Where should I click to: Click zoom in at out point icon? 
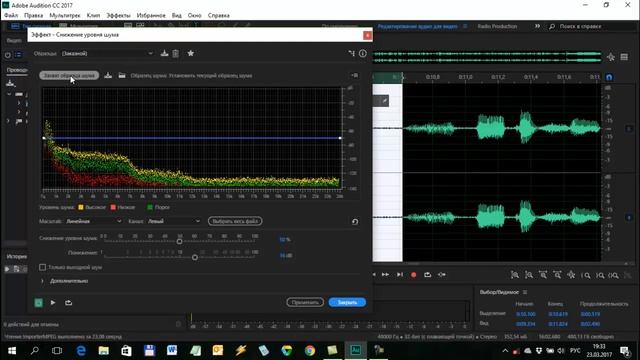[x=600, y=275]
